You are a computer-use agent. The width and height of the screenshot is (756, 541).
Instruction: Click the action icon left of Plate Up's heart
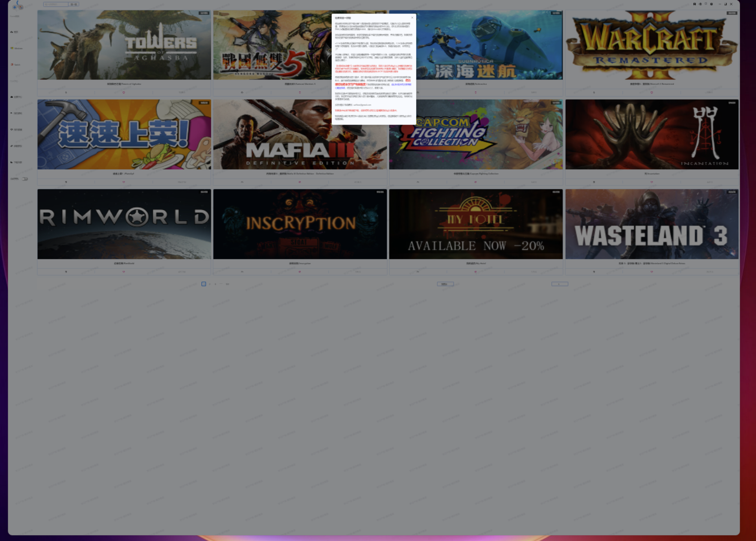point(66,182)
